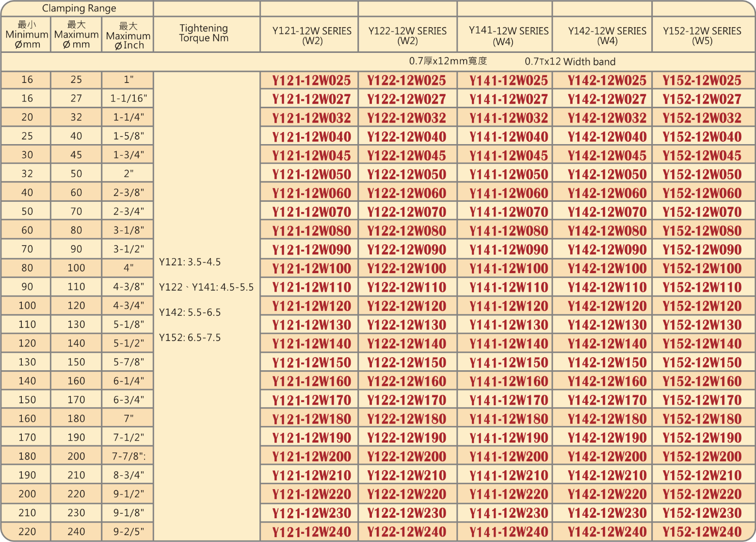Select the 8-3/4" inch size cell
This screenshot has width=756, height=542.
[129, 475]
